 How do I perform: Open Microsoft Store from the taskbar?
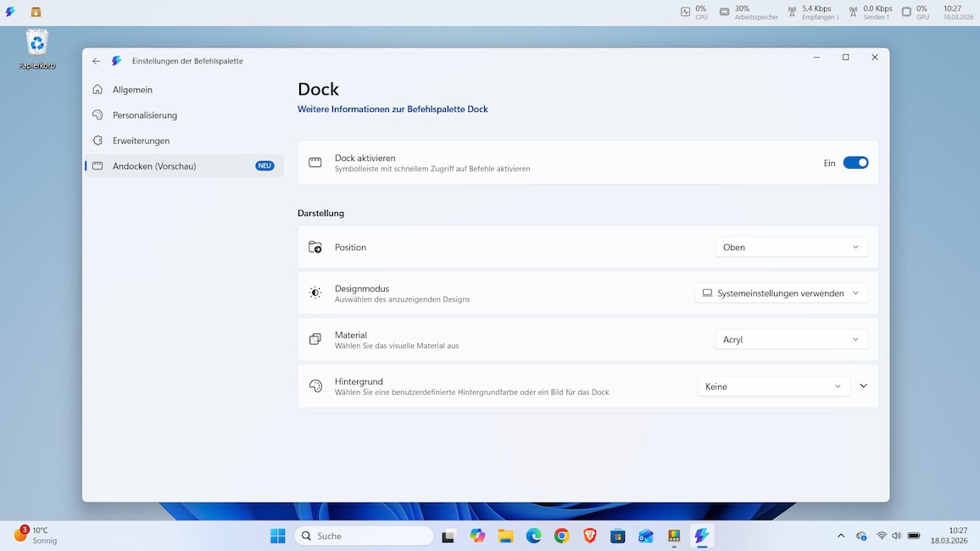point(617,536)
